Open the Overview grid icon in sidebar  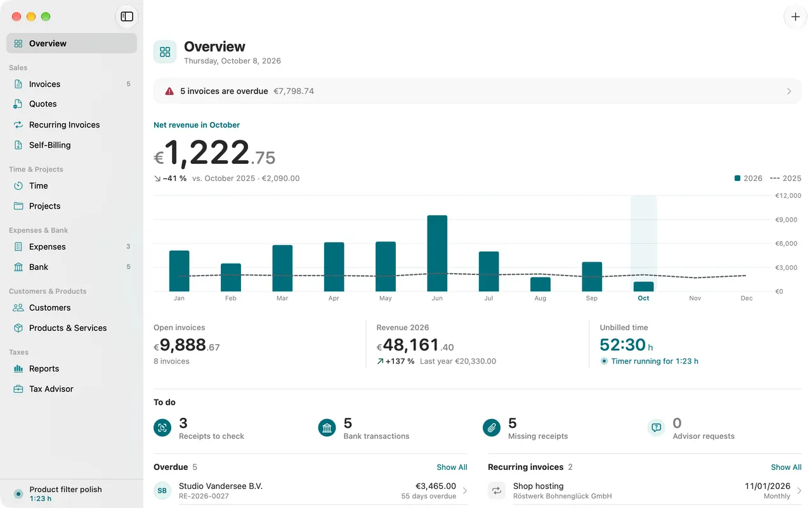[18, 43]
